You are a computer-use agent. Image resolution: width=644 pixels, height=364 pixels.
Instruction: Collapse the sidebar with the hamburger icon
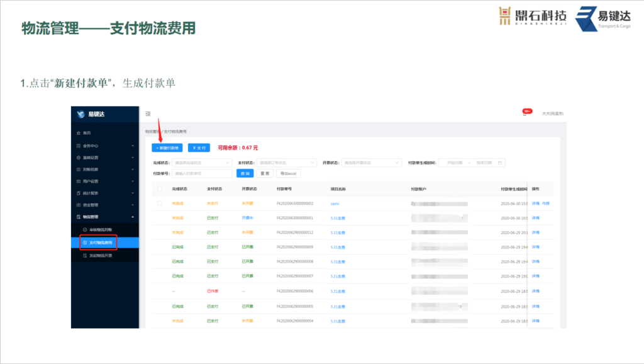point(148,114)
